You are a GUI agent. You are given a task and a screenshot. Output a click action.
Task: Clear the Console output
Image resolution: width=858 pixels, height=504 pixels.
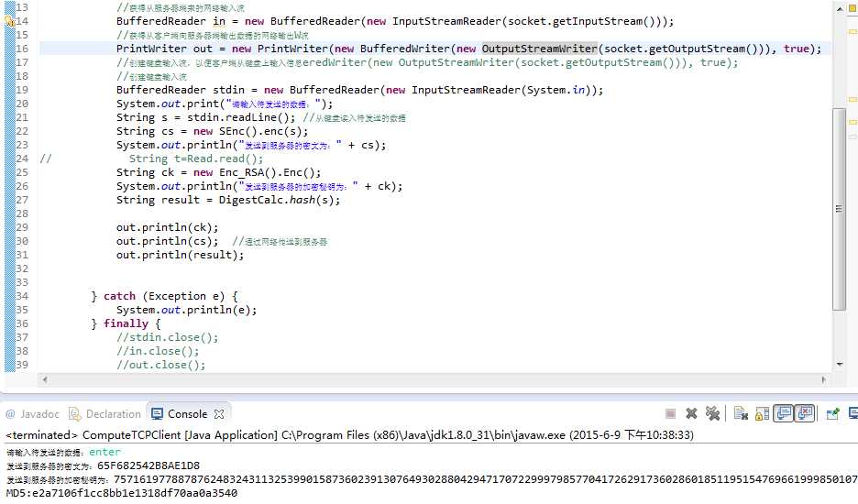click(741, 413)
